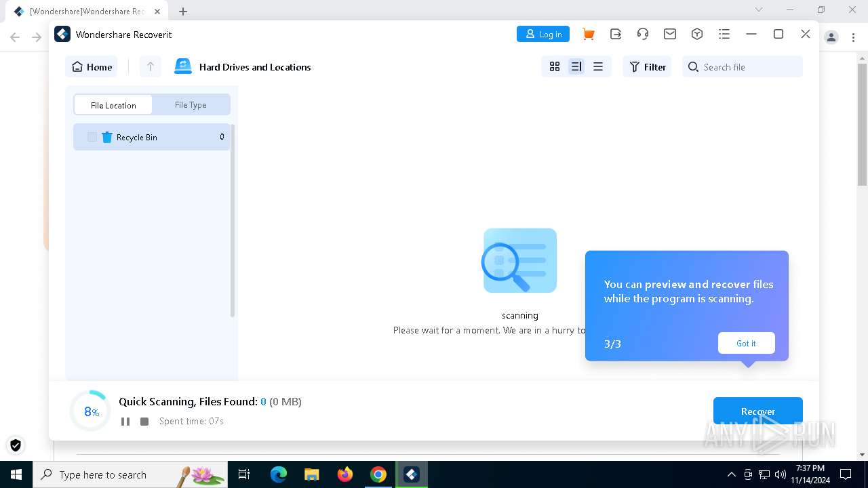Switch to detail preview list view
The width and height of the screenshot is (868, 488).
pos(576,66)
